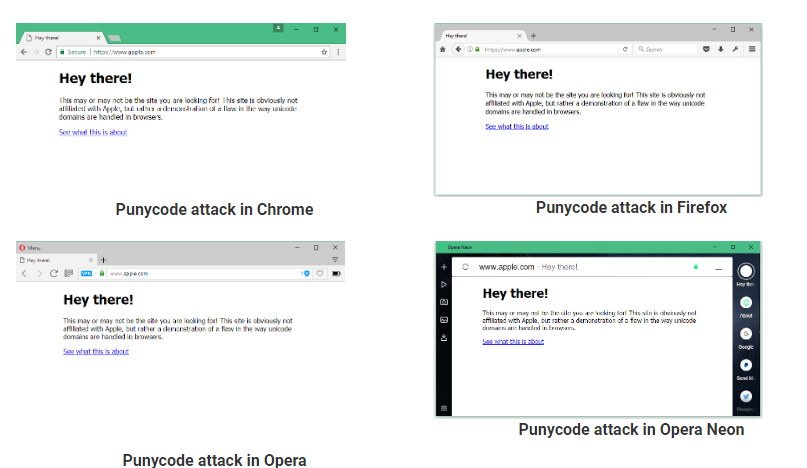Close the 'Hey there!' tab in Opera
This screenshot has height=468, width=807.
(91, 260)
